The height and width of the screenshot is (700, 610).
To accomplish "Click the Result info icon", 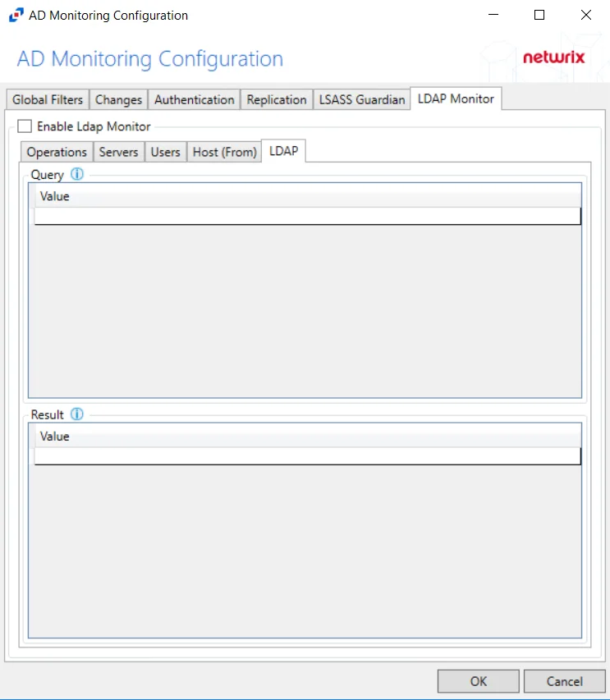I will coord(77,414).
